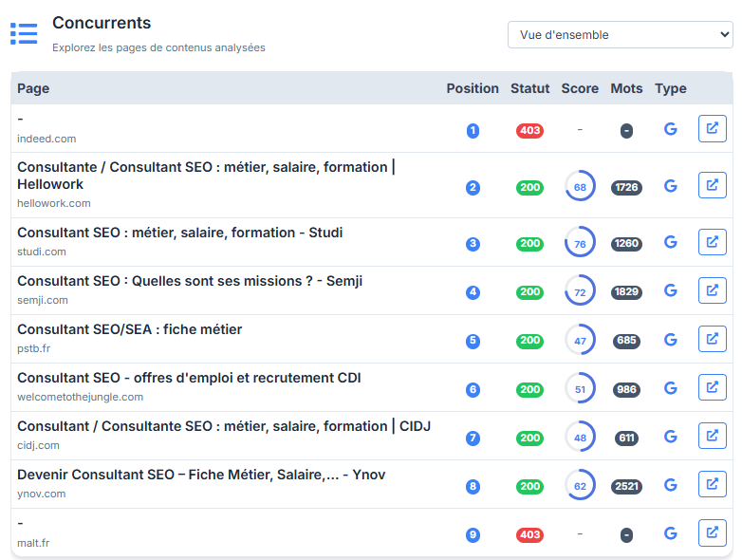Open external link for welcometothejungle.com row
Viewport: 742px width, 560px height.
[713, 387]
